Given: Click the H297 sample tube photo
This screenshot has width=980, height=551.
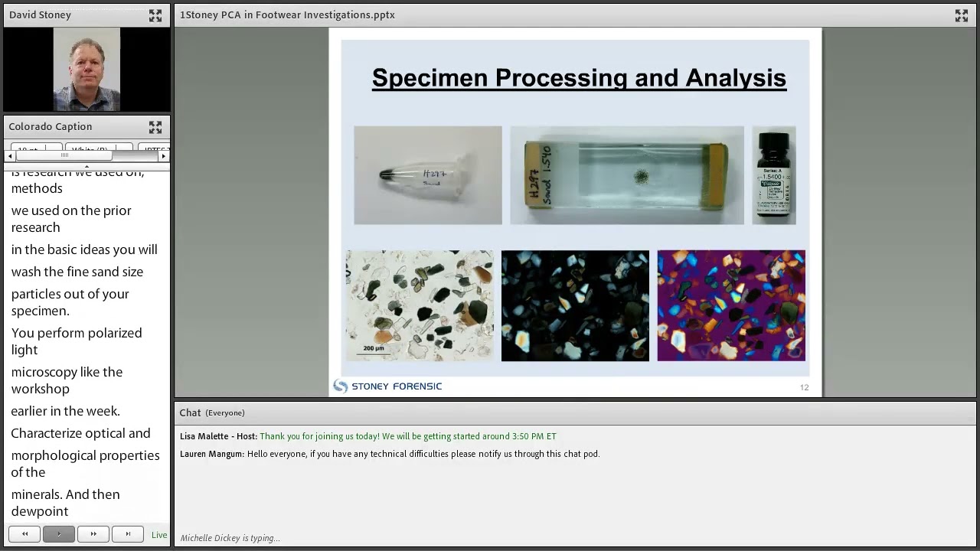Looking at the screenshot, I should [x=428, y=175].
